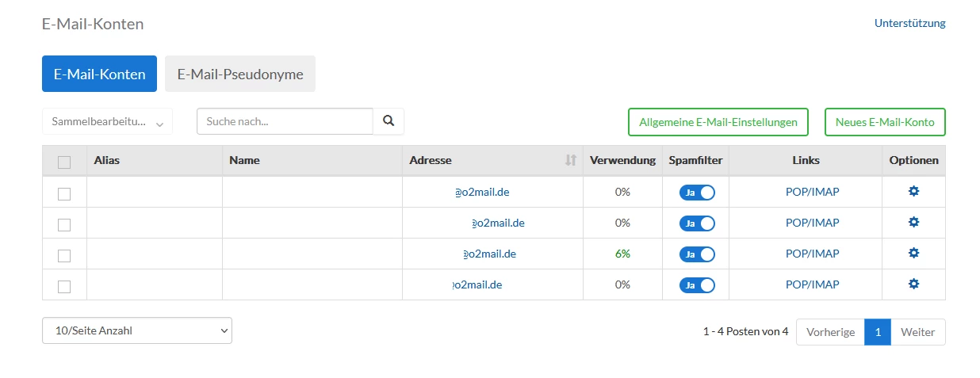Open the Sammelbearbeitung dropdown

click(x=107, y=122)
